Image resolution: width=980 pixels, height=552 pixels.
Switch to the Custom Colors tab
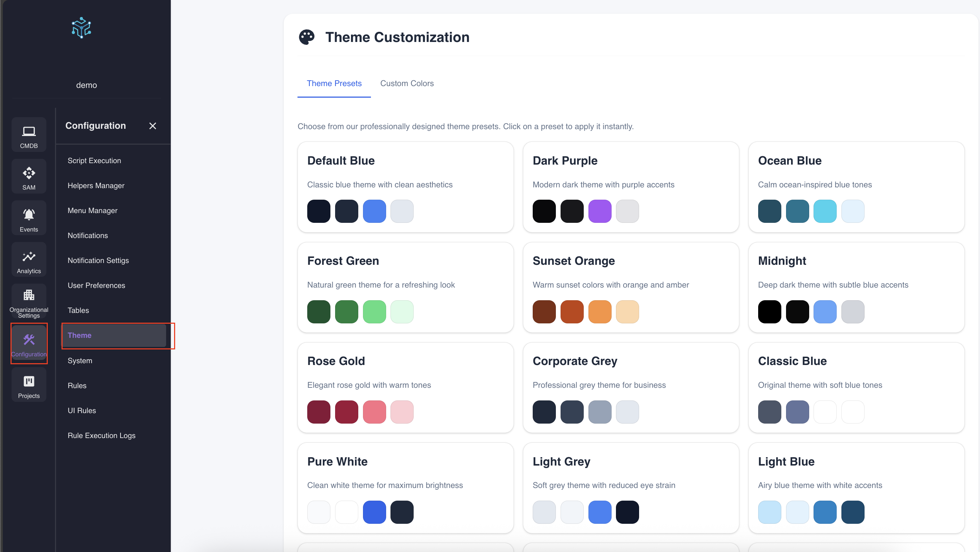coord(407,83)
